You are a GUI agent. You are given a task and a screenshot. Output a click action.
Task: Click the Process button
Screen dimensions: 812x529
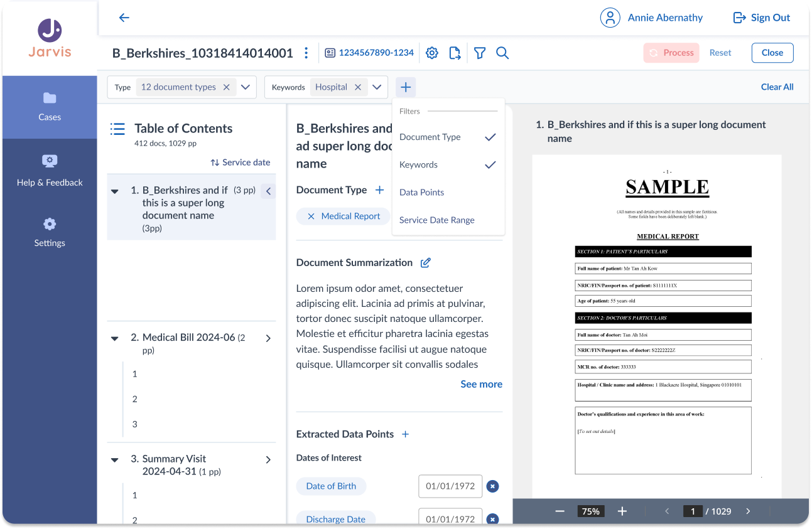(671, 53)
